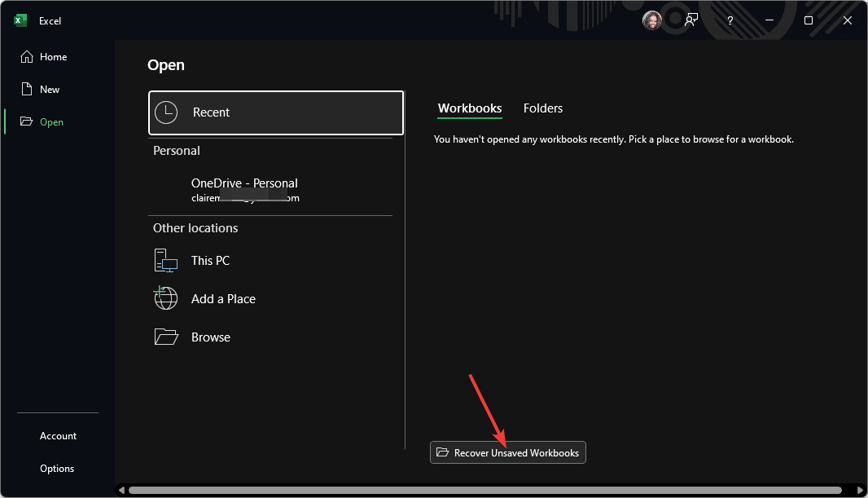Select Open in the left sidebar
Image resolution: width=868 pixels, height=498 pixels.
[51, 122]
